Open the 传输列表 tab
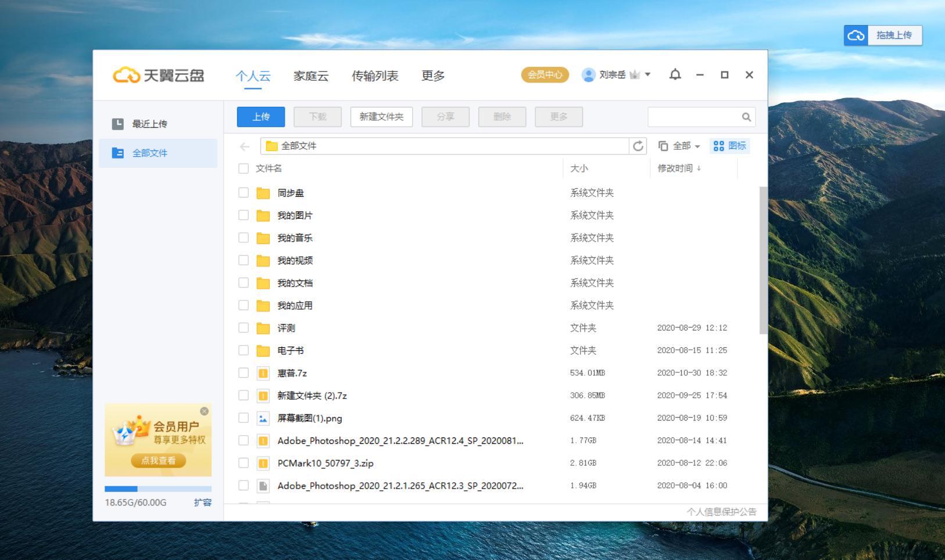 [375, 76]
